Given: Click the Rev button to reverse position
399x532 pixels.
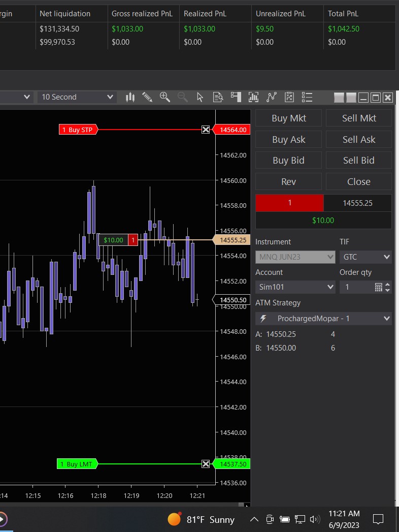Looking at the screenshot, I should 288,182.
